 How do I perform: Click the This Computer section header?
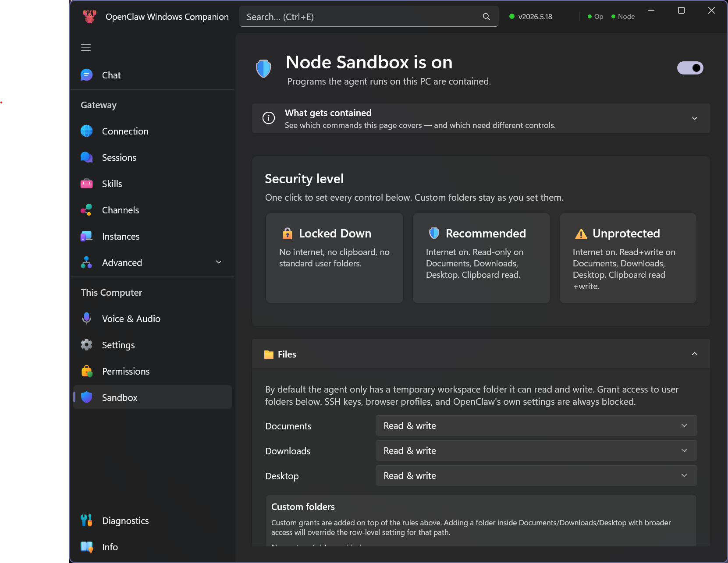click(111, 292)
